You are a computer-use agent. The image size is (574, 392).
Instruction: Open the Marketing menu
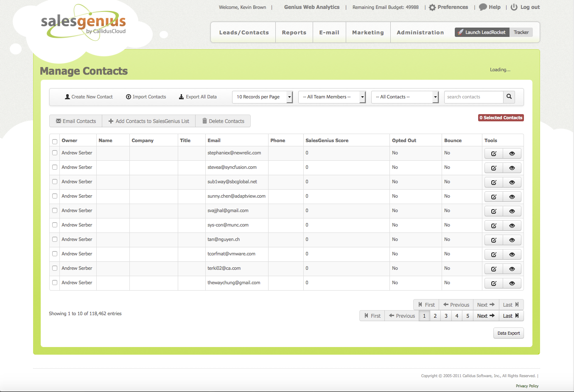pos(367,32)
